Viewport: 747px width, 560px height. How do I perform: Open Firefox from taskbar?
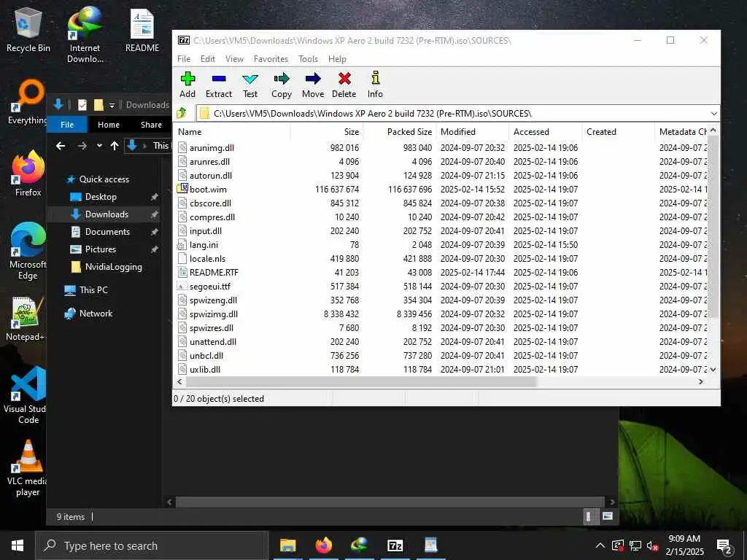click(323, 545)
